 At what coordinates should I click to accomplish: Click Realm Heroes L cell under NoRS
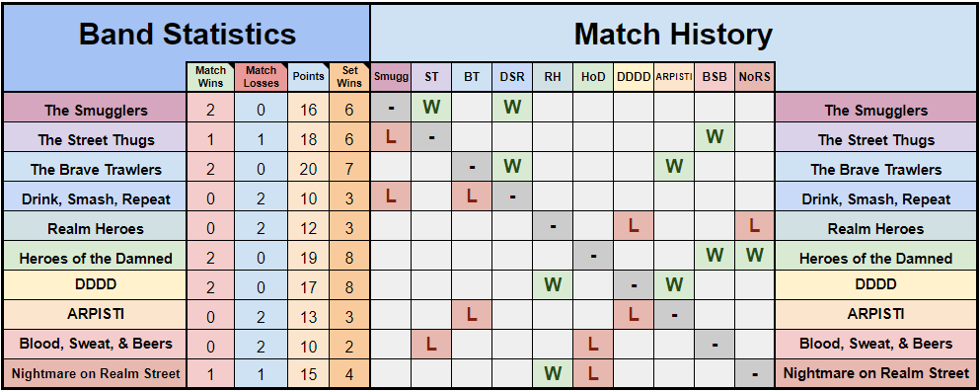coord(754,226)
